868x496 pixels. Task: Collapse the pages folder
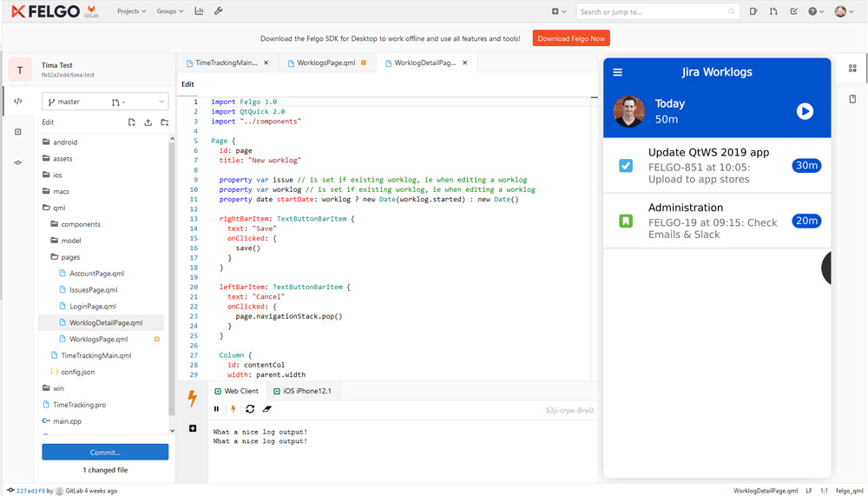[66, 257]
